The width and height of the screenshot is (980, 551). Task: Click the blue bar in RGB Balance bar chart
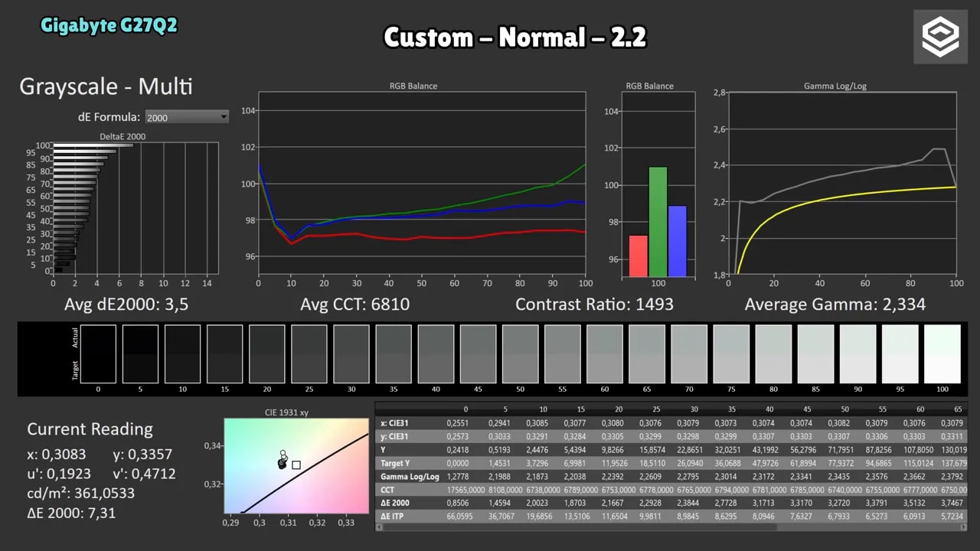(x=678, y=241)
